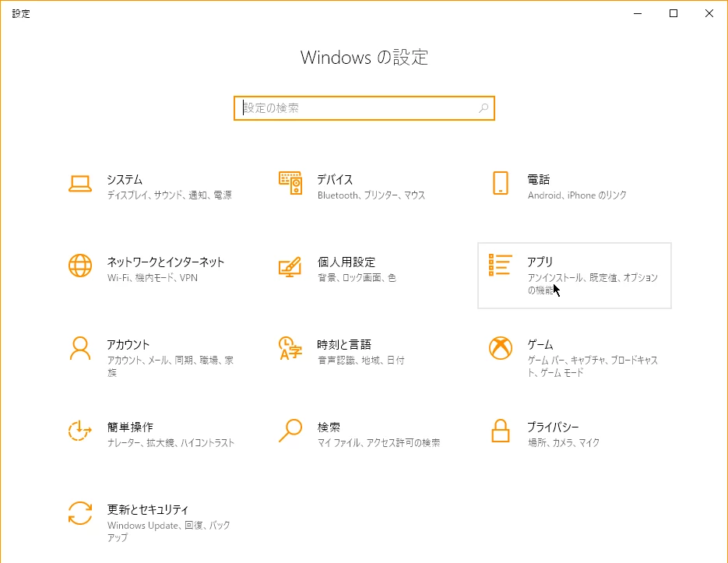The width and height of the screenshot is (728, 563).
Task: Click the デバイス keyboard and speaker icon
Action: pyautogui.click(x=290, y=183)
